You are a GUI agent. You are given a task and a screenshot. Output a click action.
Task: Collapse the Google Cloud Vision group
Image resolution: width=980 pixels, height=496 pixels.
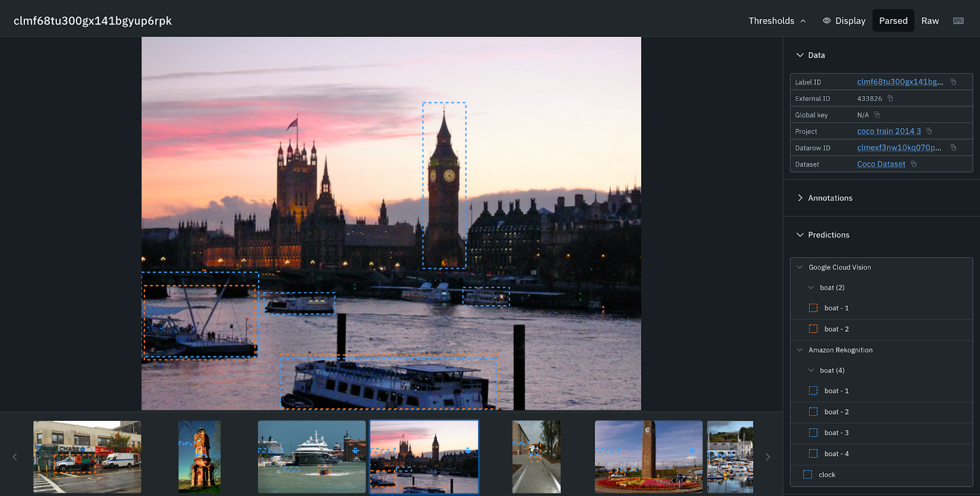click(x=799, y=268)
